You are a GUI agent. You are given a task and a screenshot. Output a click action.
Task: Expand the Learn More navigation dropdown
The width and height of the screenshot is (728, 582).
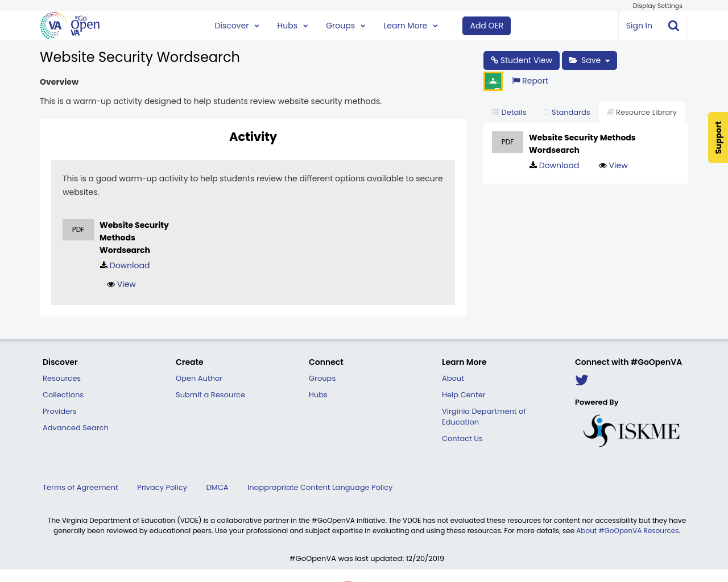point(410,25)
